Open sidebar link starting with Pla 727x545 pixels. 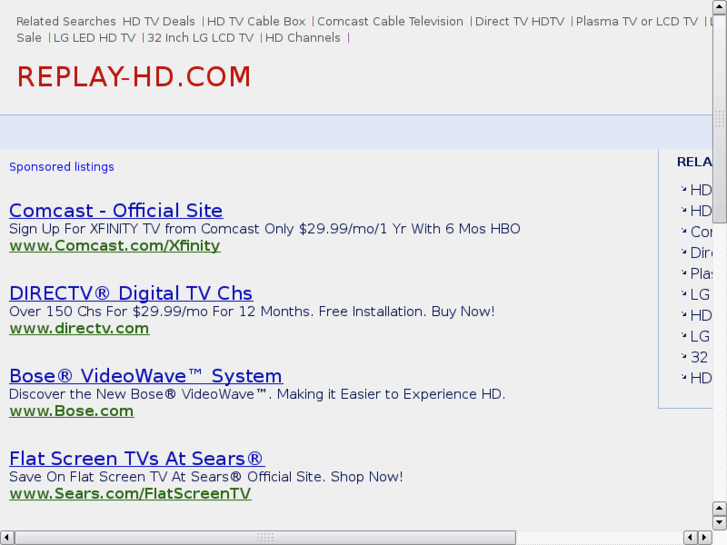(701, 273)
